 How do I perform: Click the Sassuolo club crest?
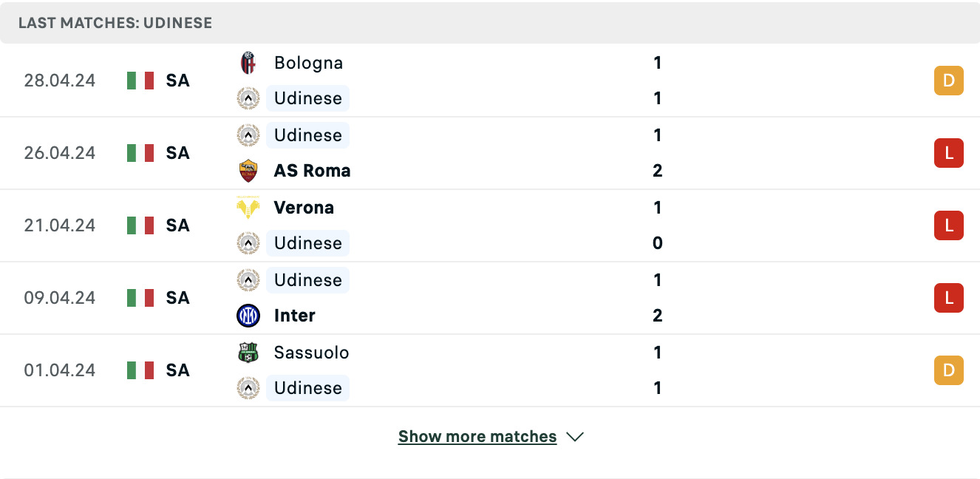(248, 353)
